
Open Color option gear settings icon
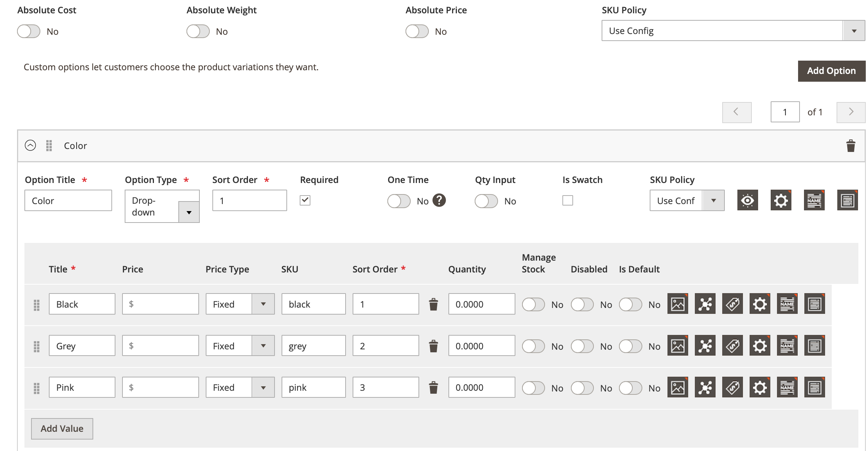(x=781, y=200)
